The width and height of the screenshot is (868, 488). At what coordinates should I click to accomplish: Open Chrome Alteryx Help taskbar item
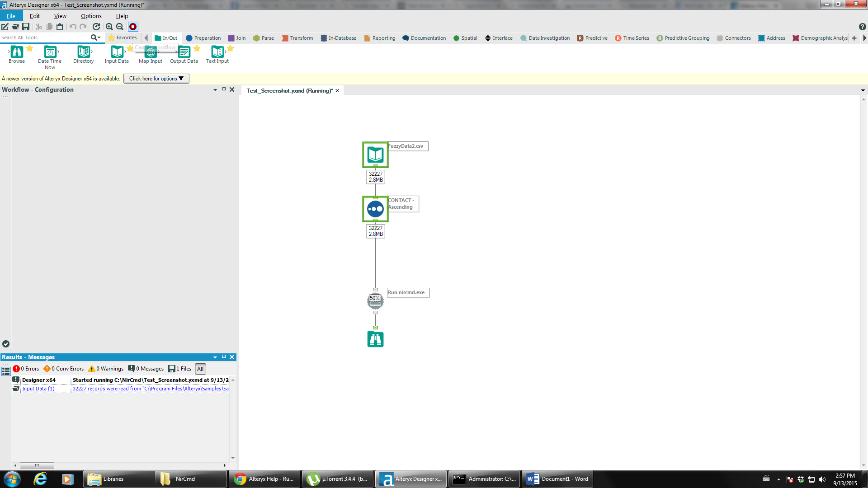(x=264, y=479)
